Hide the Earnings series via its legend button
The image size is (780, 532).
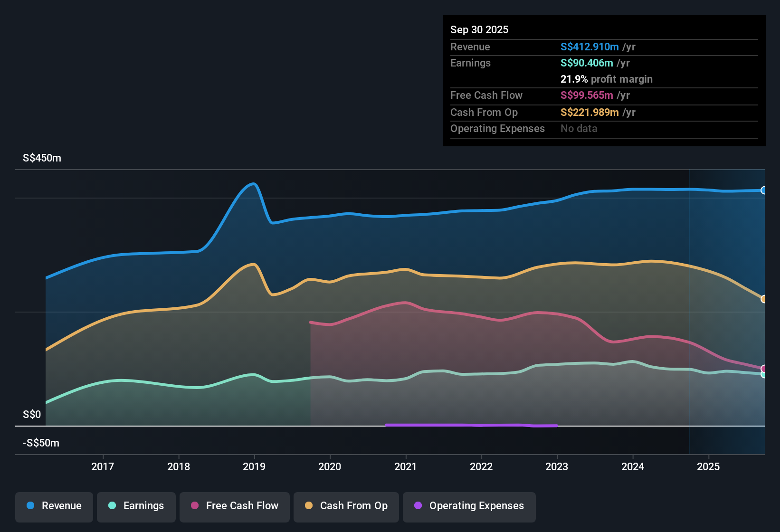click(x=136, y=506)
